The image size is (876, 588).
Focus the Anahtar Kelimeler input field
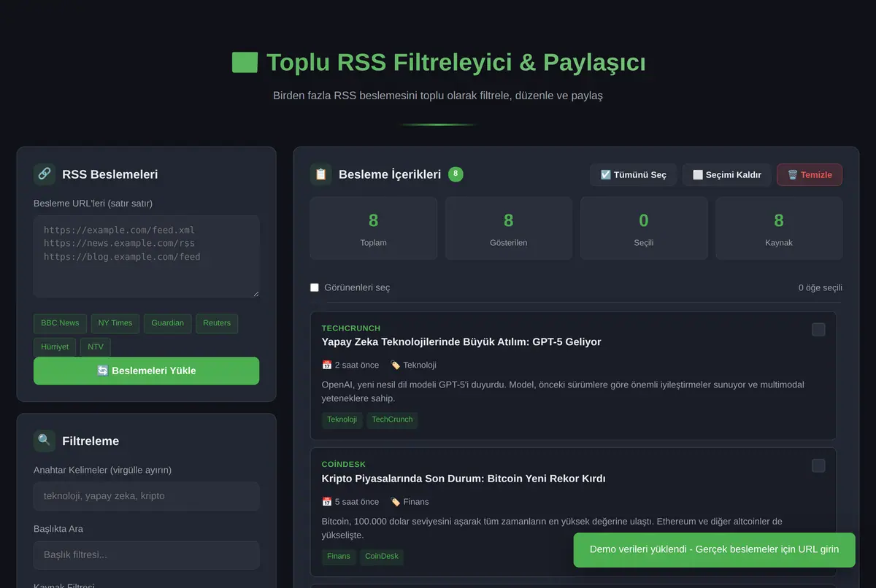click(x=146, y=496)
